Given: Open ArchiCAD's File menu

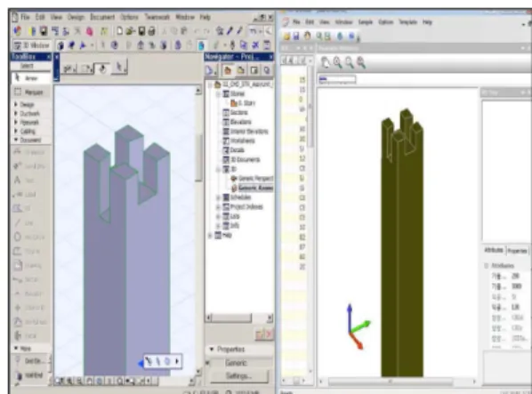Looking at the screenshot, I should pyautogui.click(x=26, y=17).
